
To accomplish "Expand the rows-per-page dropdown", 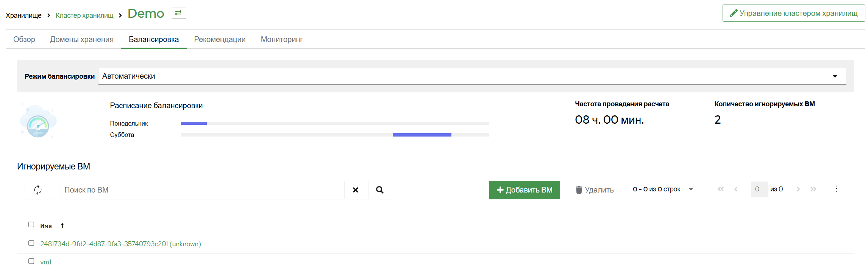I will pos(691,189).
